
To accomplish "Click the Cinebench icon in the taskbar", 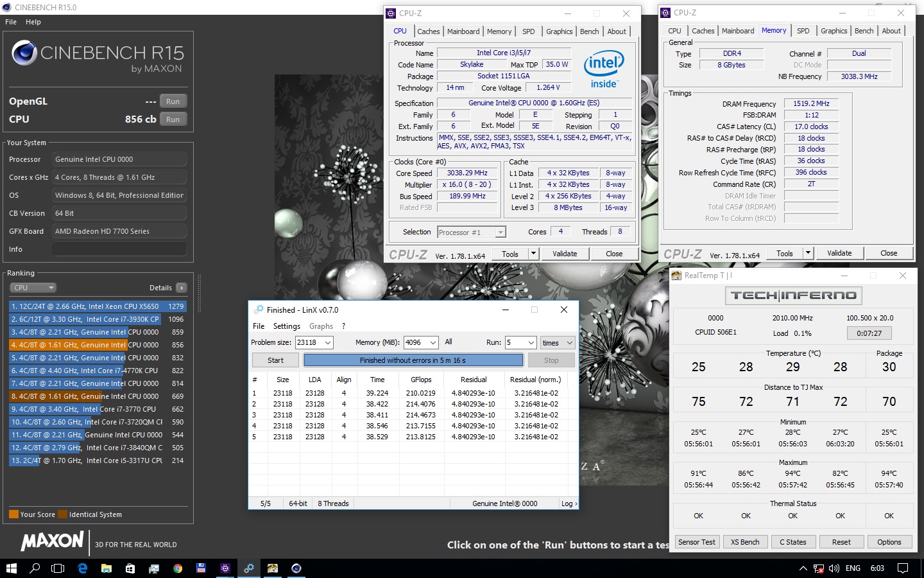I will click(296, 568).
